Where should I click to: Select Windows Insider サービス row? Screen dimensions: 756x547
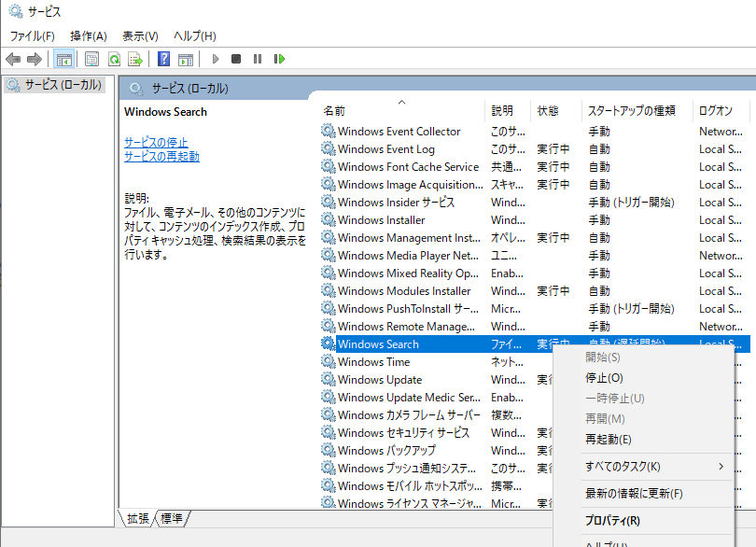[x=535, y=203]
